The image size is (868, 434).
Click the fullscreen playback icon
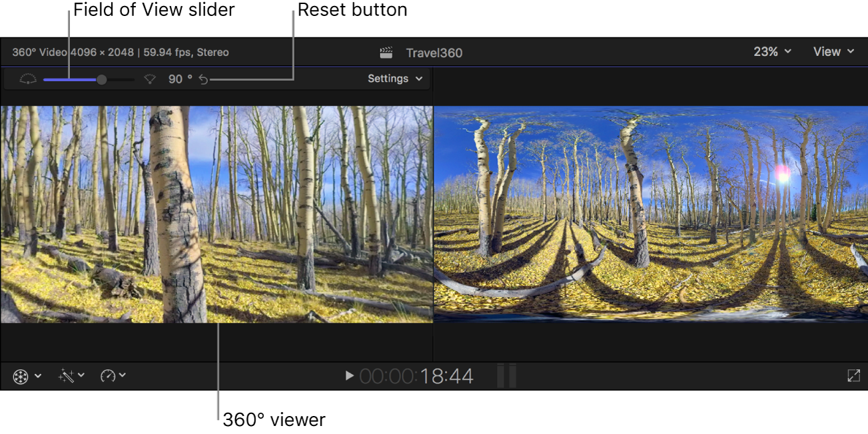pyautogui.click(x=854, y=375)
